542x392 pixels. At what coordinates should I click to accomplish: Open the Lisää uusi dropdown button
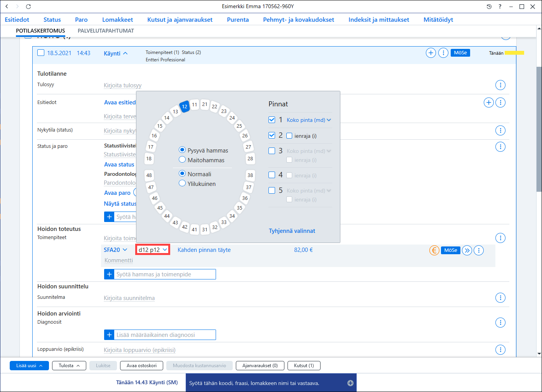pyautogui.click(x=29, y=366)
